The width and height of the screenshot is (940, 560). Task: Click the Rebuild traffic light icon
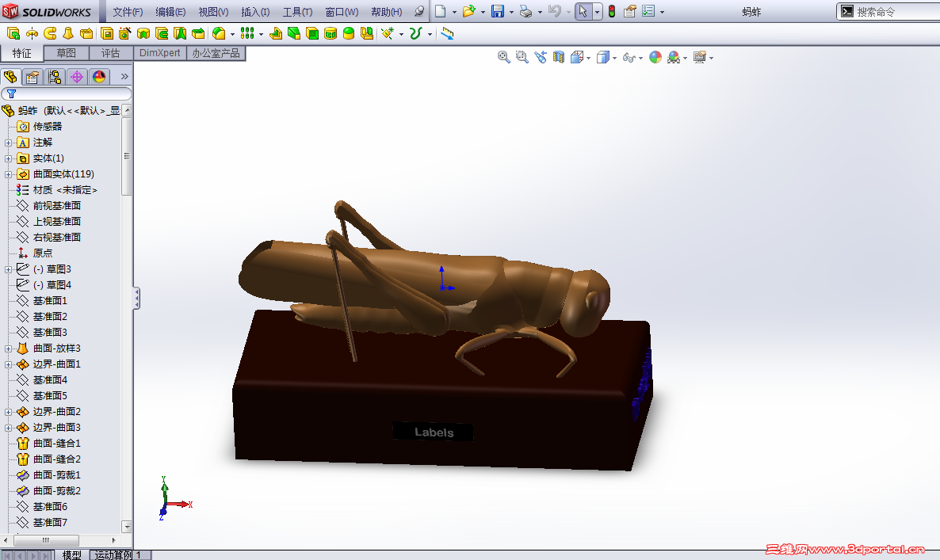pos(612,11)
